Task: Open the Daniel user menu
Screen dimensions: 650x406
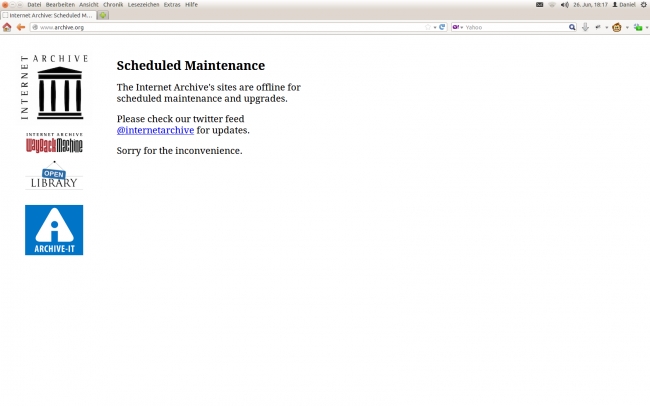Action: coord(624,5)
